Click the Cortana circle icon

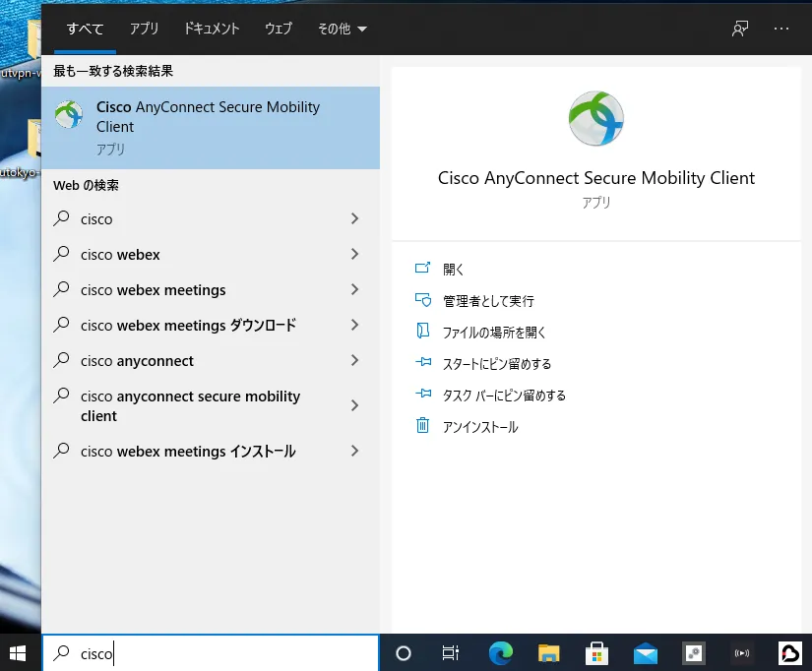pos(403,653)
